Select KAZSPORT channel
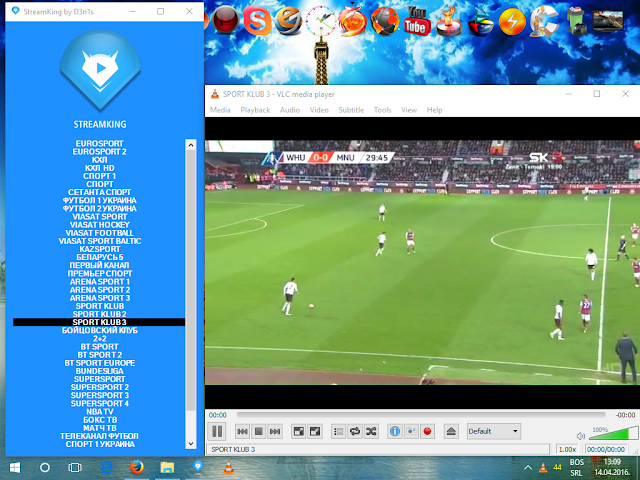This screenshot has height=480, width=640. 100,249
